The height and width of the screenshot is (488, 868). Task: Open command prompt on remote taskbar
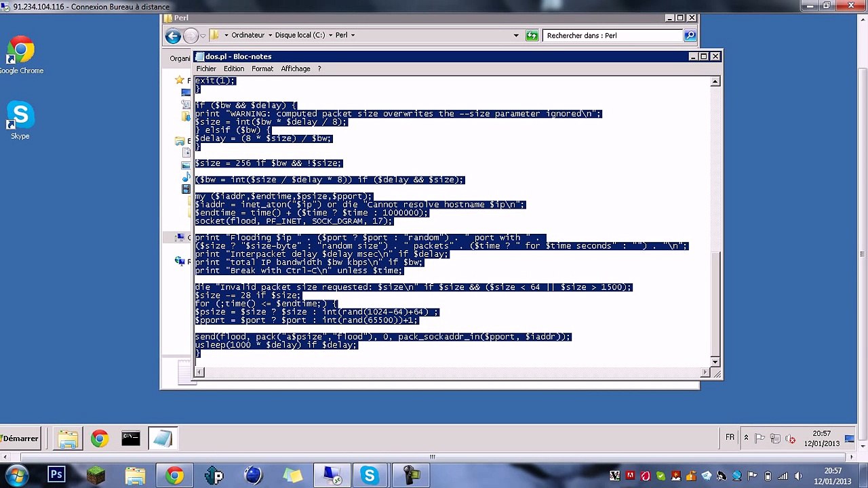coord(131,439)
